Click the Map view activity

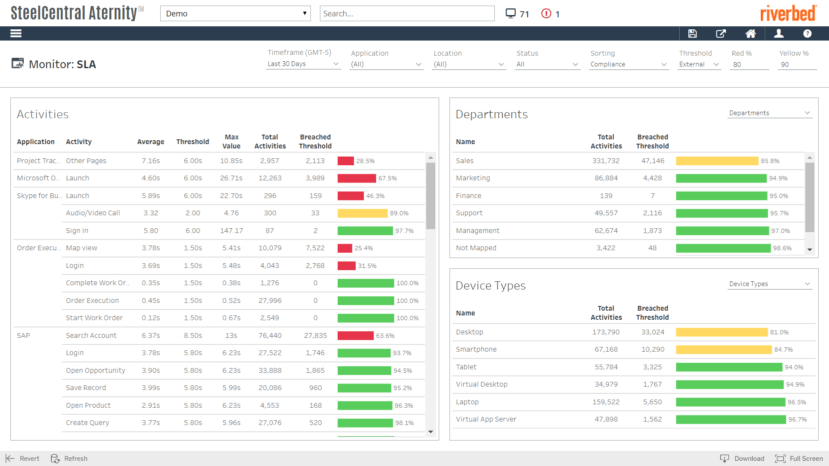(x=81, y=248)
